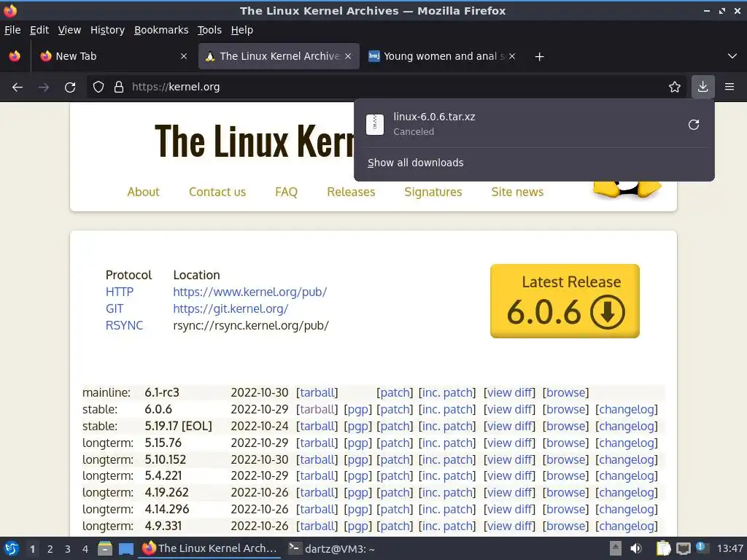The height and width of the screenshot is (560, 747).
Task: Open the update notification tray icon
Action: coord(701,547)
